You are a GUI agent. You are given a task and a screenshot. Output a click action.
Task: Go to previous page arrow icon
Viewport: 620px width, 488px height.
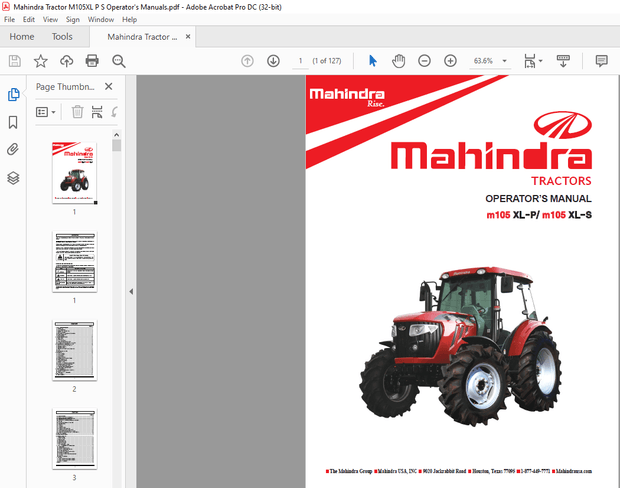(248, 61)
